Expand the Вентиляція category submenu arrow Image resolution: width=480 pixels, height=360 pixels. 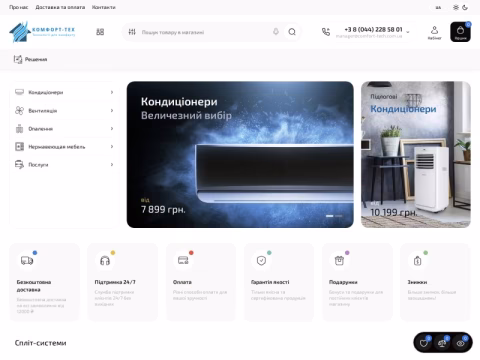(112, 110)
